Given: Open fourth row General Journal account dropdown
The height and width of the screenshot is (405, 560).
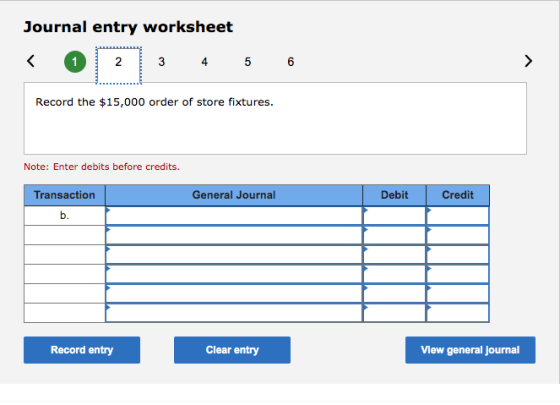Looking at the screenshot, I should point(234,274).
